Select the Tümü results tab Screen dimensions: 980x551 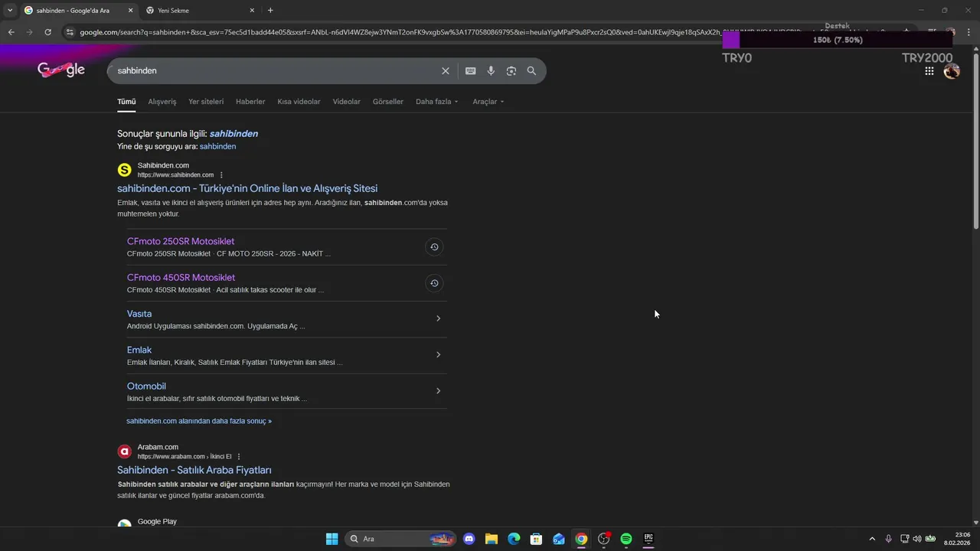pyautogui.click(x=126, y=101)
